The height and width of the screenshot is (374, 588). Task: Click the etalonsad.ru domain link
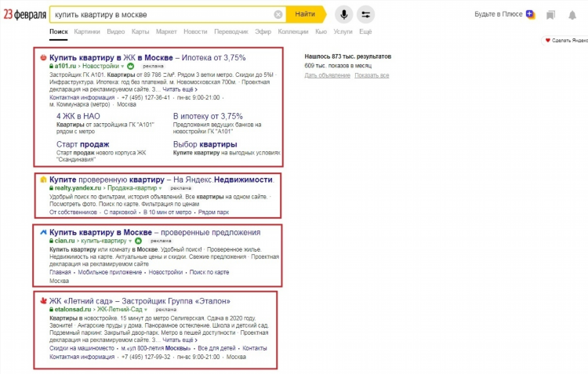coord(73,310)
